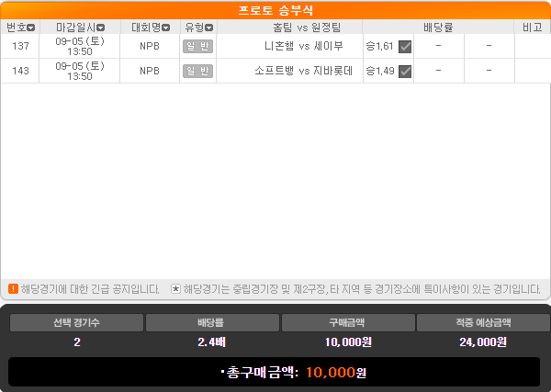Open the 대회명 column filter arrow

[x=166, y=28]
